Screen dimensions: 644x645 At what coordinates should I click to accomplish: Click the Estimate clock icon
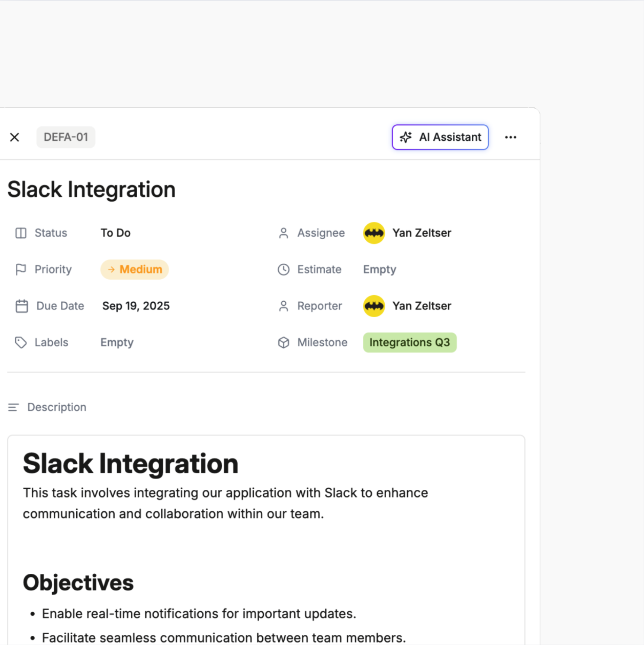pyautogui.click(x=284, y=269)
